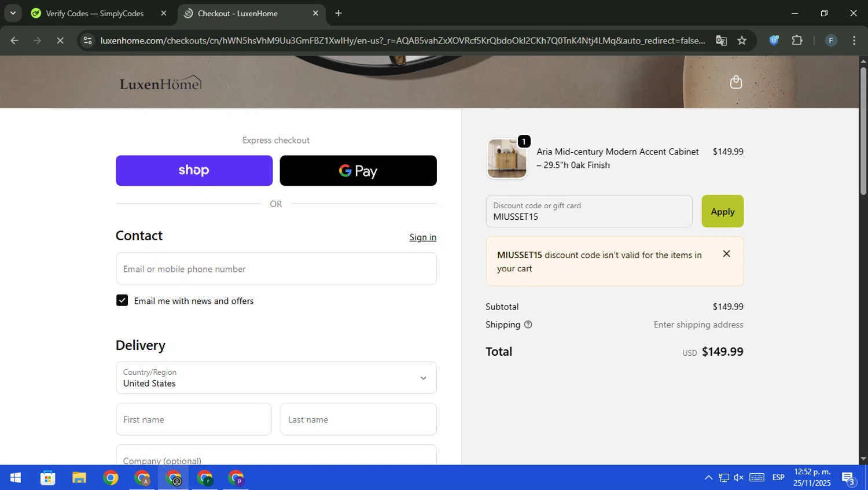Click the Company (optional) field
The image size is (868, 490).
click(276, 455)
